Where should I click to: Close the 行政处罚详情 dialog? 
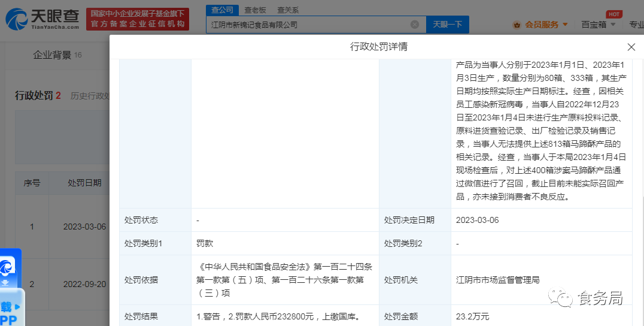631,47
